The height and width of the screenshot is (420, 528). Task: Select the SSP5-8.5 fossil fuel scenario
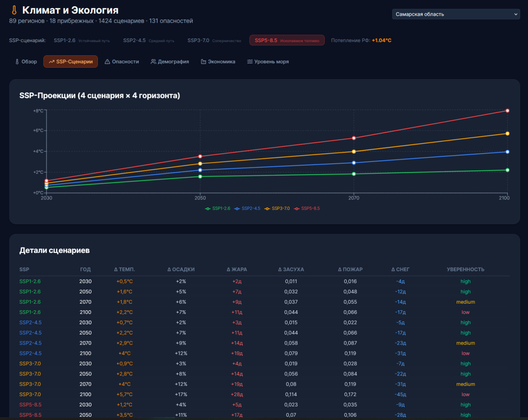pyautogui.click(x=287, y=40)
